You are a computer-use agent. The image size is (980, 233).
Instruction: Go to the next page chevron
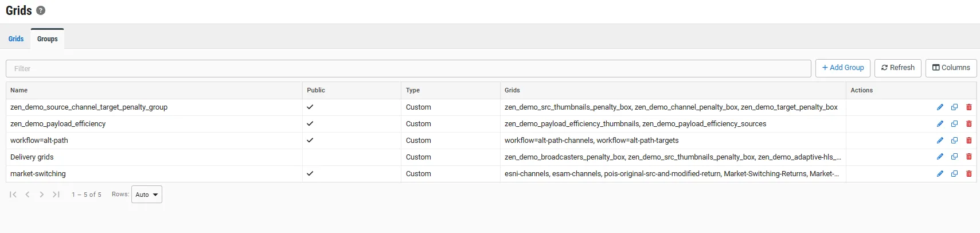(42, 195)
